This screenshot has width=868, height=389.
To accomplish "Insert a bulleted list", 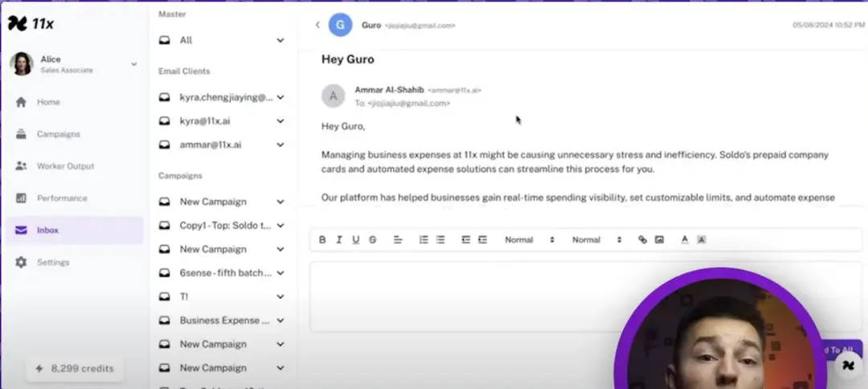I will tap(440, 240).
